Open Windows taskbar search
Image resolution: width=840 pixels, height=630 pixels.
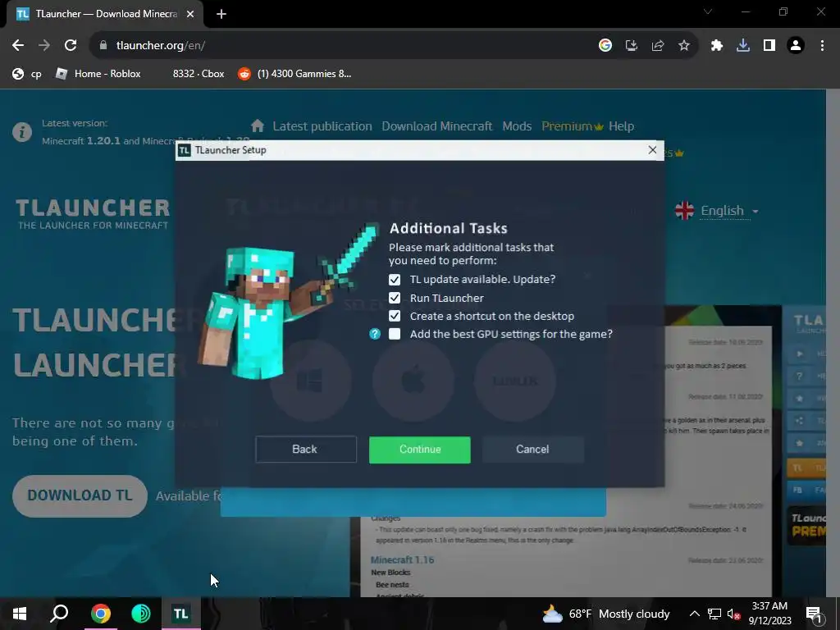click(59, 614)
